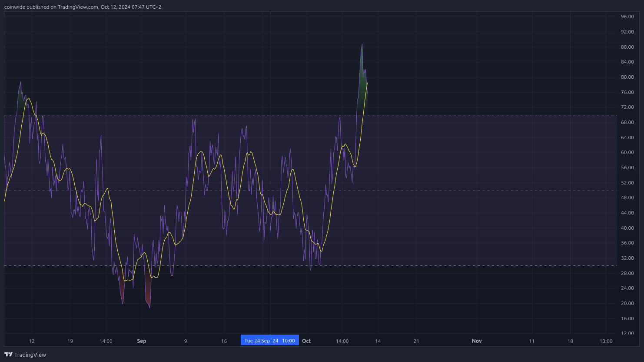The image size is (644, 362).
Task: Click the 40.00 price axis label
Action: point(627,228)
